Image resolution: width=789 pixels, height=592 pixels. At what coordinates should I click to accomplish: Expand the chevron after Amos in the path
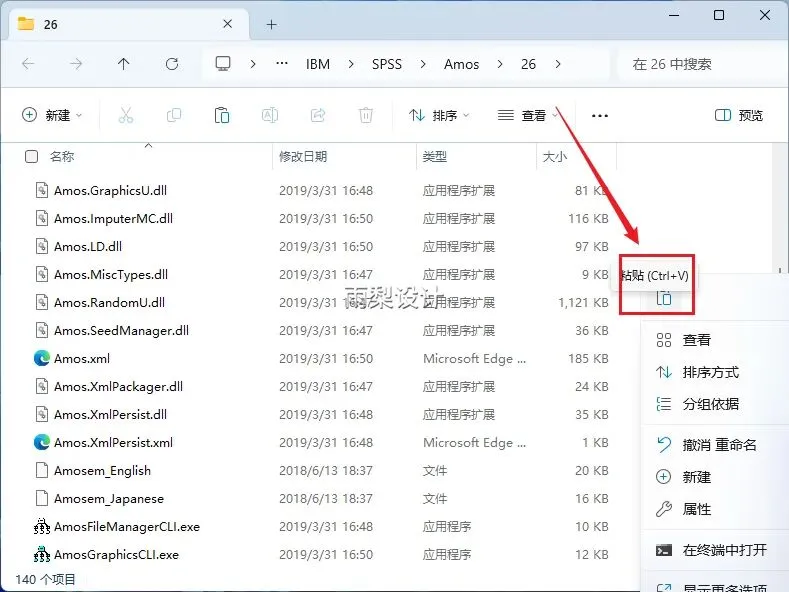click(x=500, y=64)
